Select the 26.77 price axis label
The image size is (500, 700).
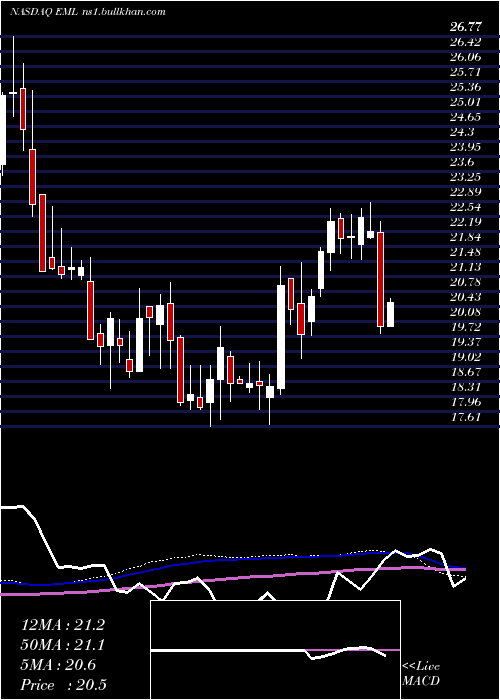point(466,27)
